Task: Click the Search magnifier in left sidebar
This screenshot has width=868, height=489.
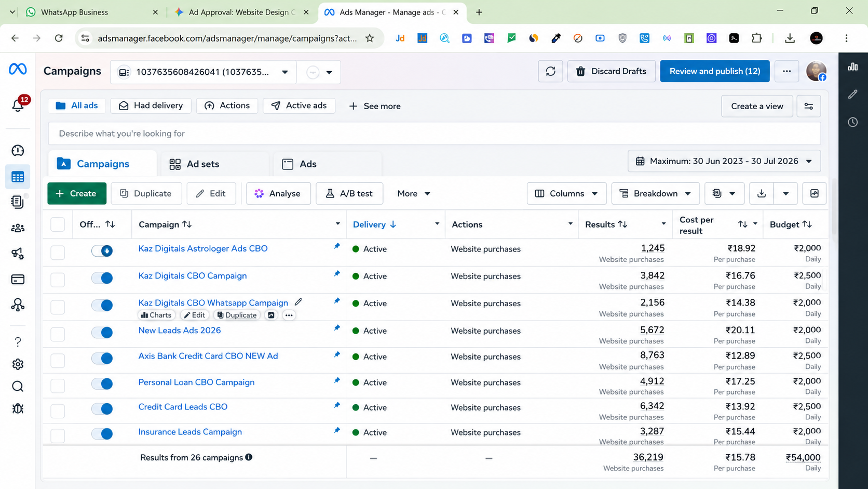Action: [x=18, y=387]
